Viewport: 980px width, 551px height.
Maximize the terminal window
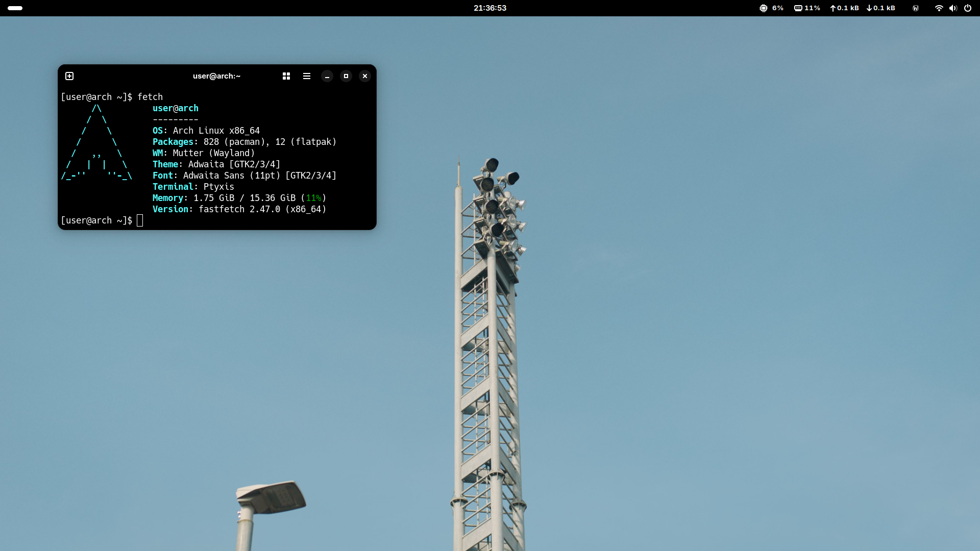click(346, 76)
